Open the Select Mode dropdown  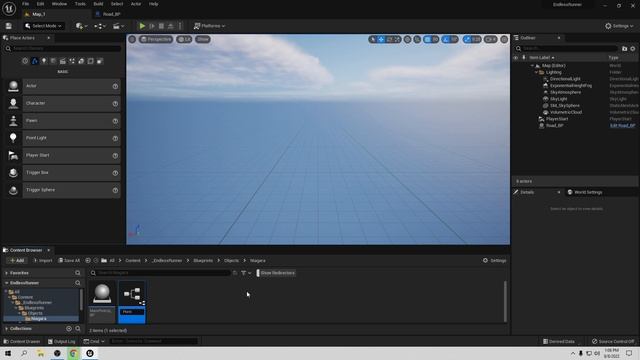pyautogui.click(x=43, y=26)
